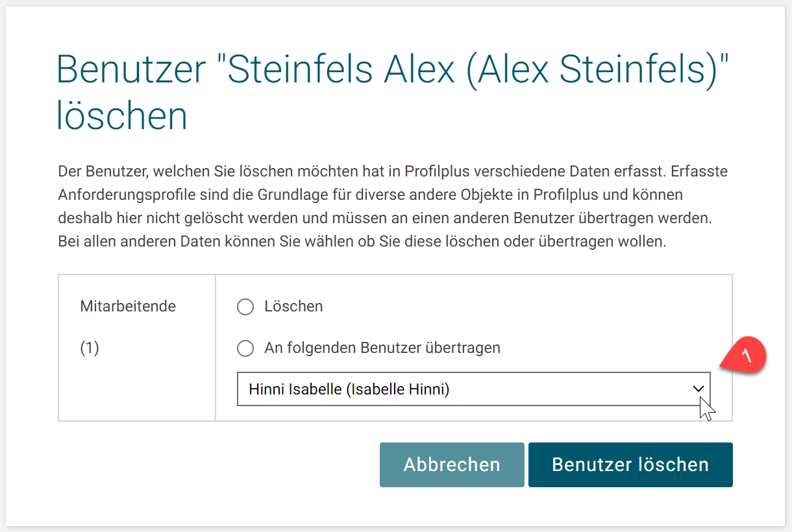Choose "An folgenden Benutzer übertragen" radio option
This screenshot has width=792, height=532.
pos(245,348)
